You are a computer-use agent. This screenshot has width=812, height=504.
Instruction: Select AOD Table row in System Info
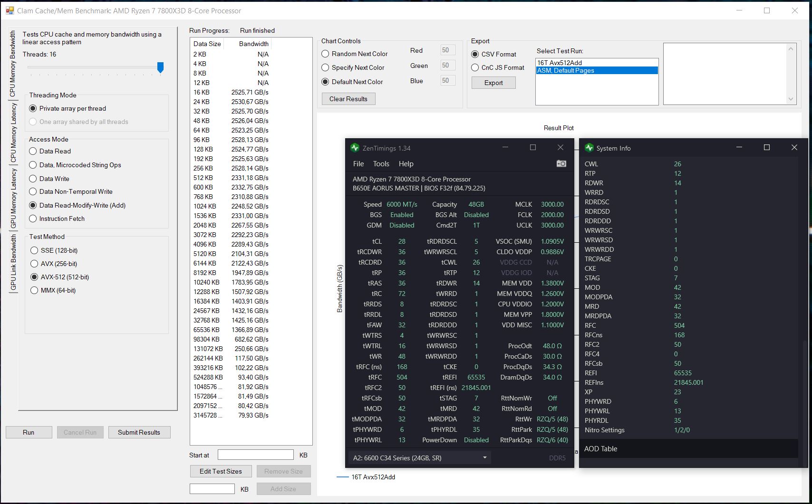689,448
